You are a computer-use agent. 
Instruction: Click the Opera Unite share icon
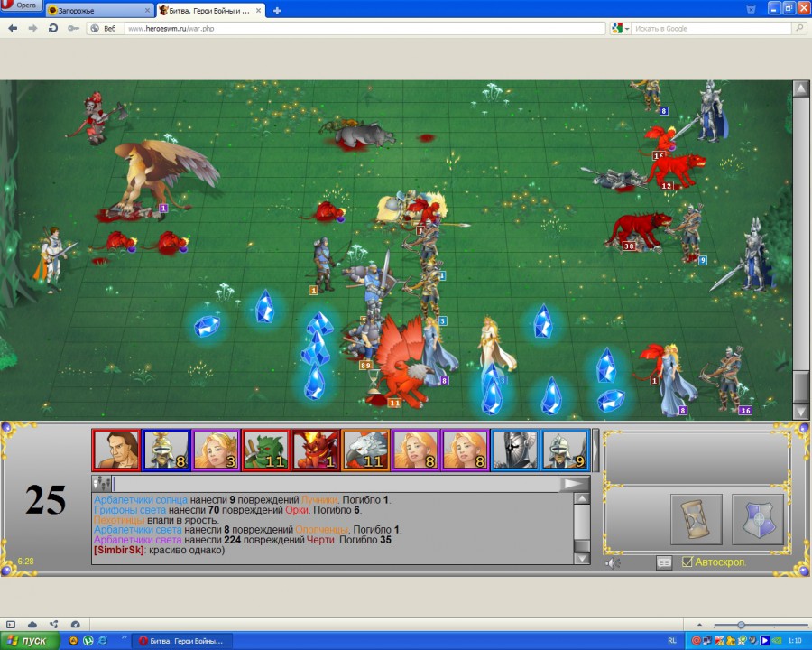pos(53,625)
